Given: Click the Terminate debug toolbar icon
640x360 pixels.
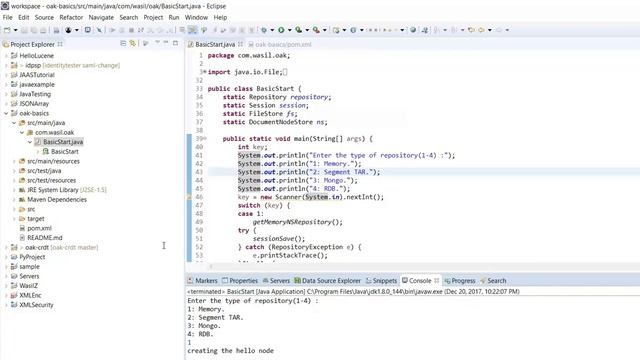Looking at the screenshot, I should [x=131, y=30].
